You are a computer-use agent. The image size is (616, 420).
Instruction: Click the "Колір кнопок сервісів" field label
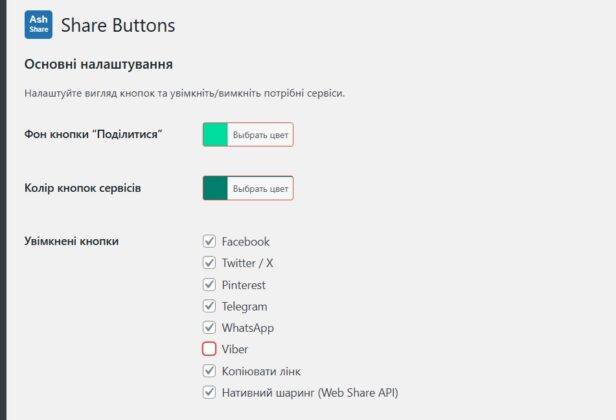(x=82, y=187)
